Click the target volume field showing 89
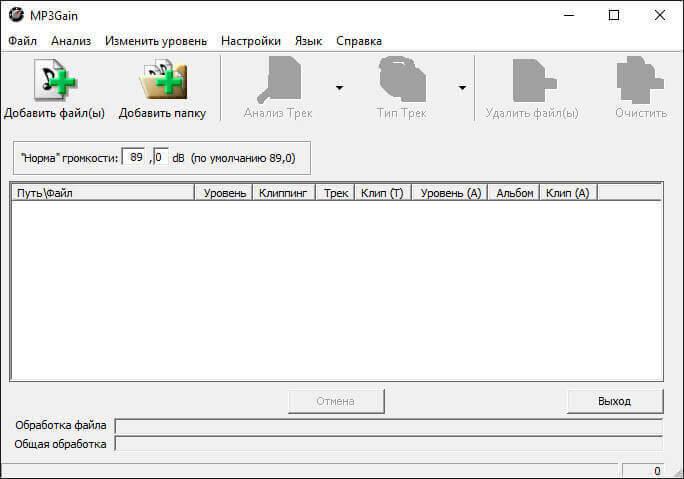 [x=133, y=157]
